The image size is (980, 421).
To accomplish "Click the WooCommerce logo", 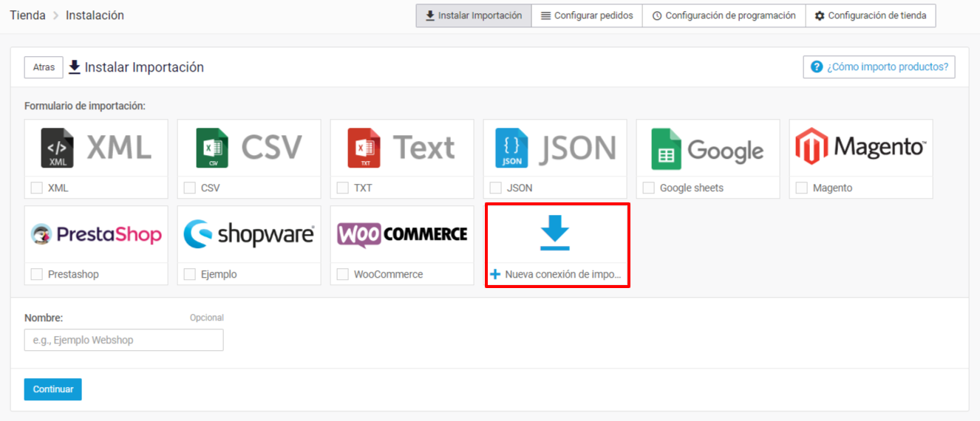I will point(402,234).
